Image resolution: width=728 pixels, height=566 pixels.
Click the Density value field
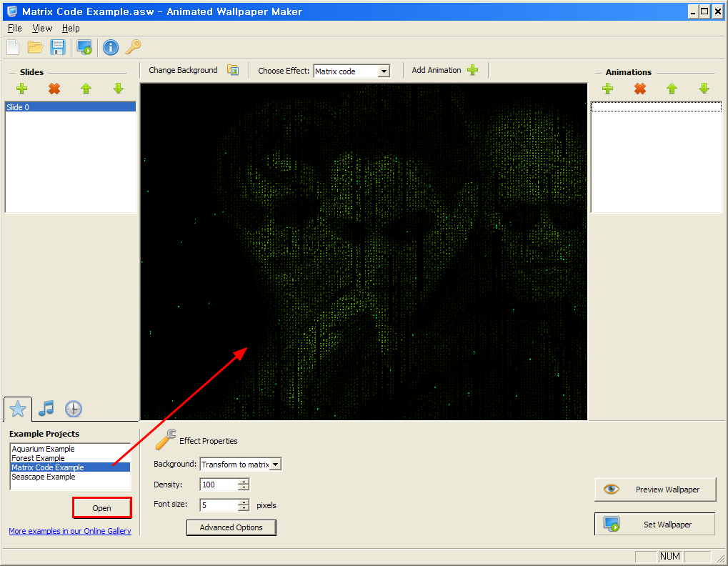point(219,485)
